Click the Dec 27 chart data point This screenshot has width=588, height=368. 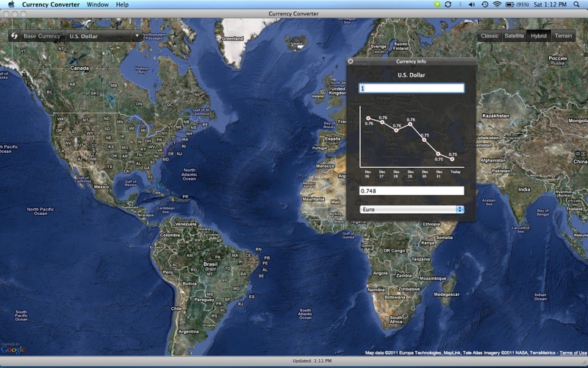coord(382,122)
